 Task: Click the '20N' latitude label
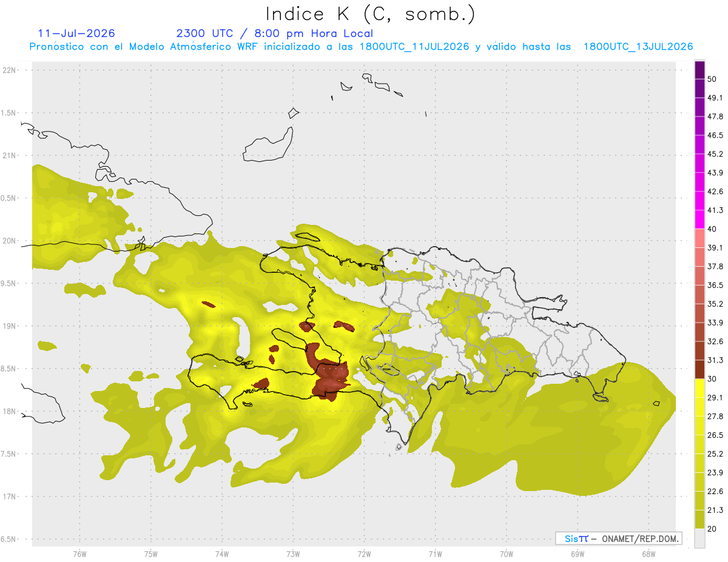point(9,241)
